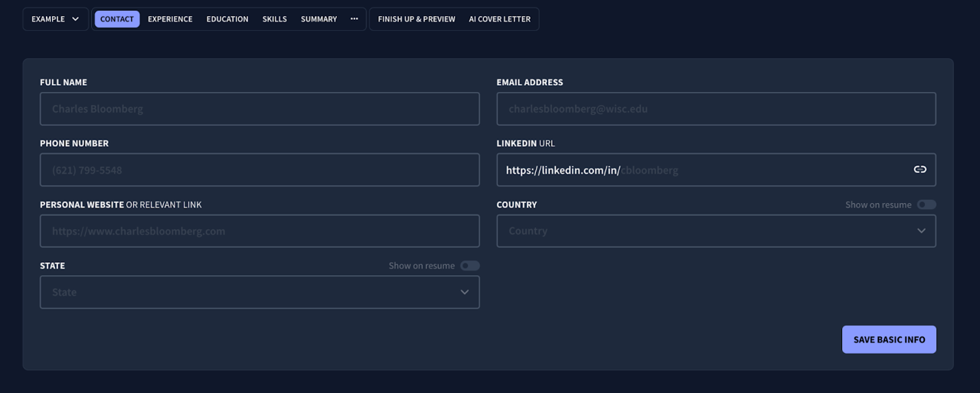Focus the Email Address input field

click(x=716, y=109)
